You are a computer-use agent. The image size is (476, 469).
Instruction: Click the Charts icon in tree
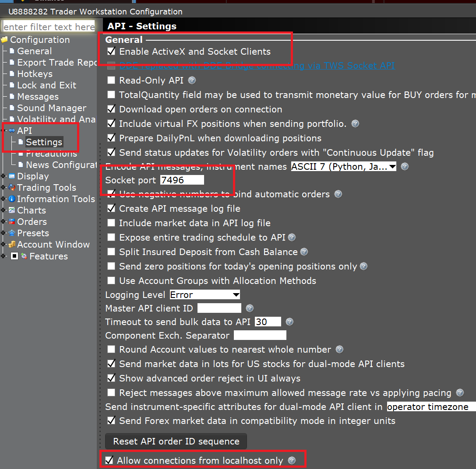(x=12, y=210)
